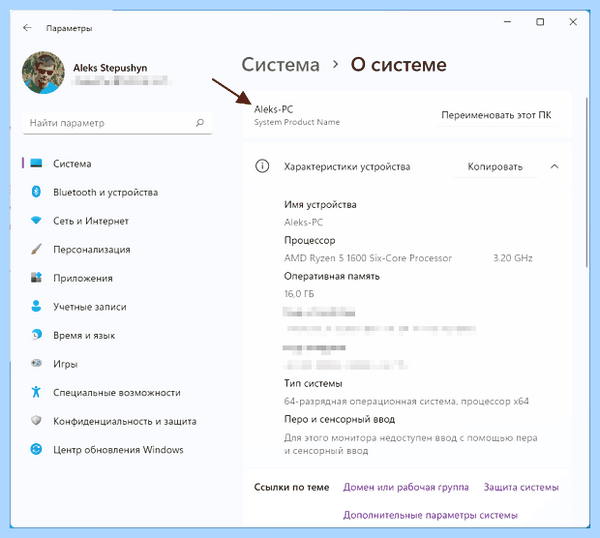Image resolution: width=600 pixels, height=538 pixels.
Task: Click the 64-разрядная операционная система text
Action: (x=406, y=401)
